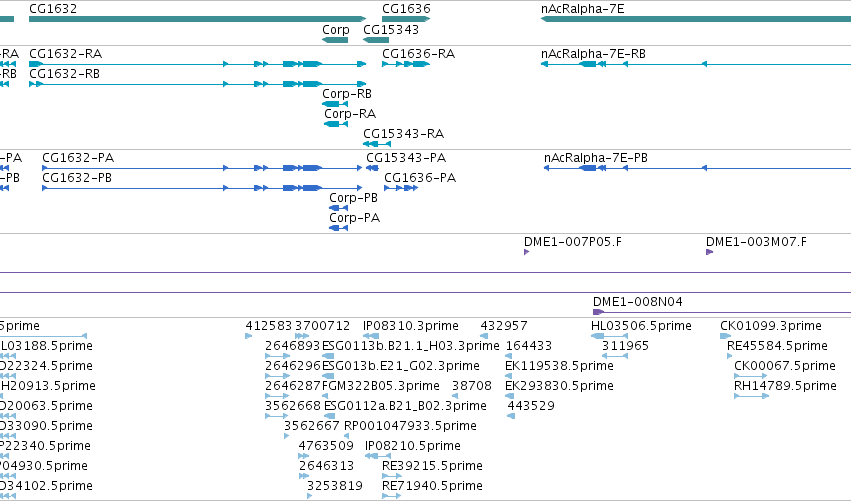Click the CK01099.3prime EST label
The image size is (851, 501).
pyautogui.click(x=771, y=326)
